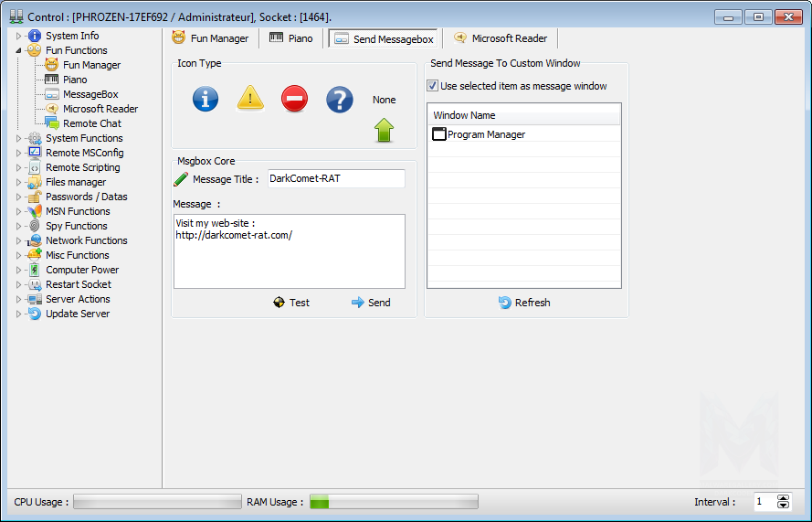
Task: Expand the System Functions tree node
Action: click(x=18, y=138)
